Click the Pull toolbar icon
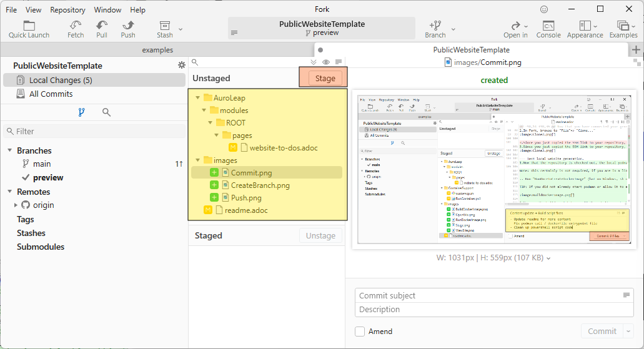The image size is (644, 349). tap(102, 26)
